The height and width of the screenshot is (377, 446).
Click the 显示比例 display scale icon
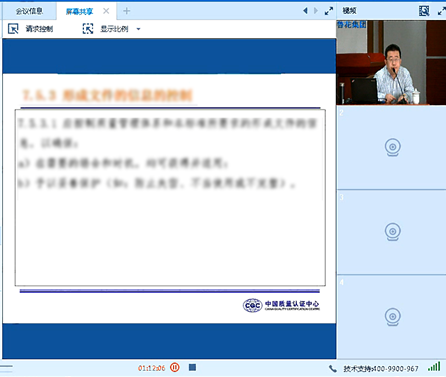pyautogui.click(x=88, y=29)
